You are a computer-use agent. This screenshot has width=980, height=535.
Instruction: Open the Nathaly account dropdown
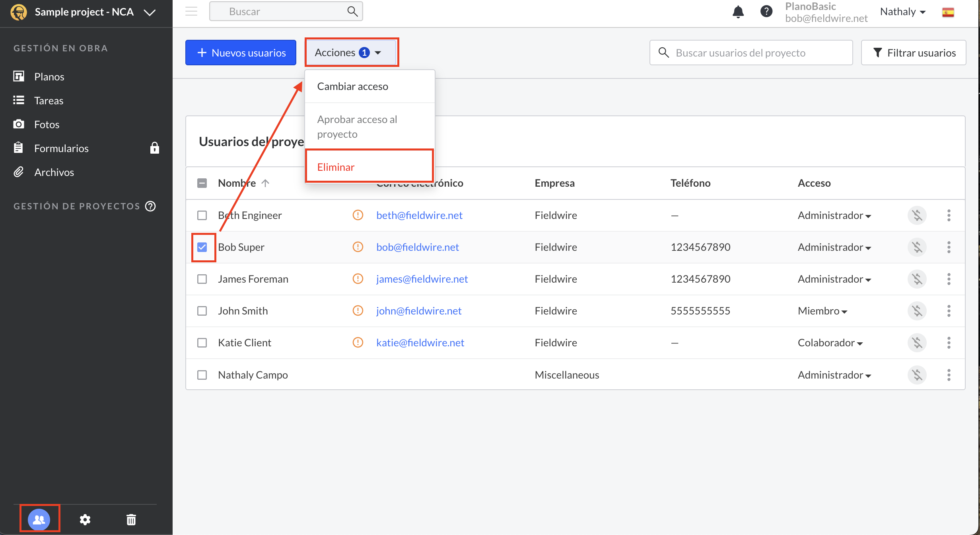coord(903,12)
